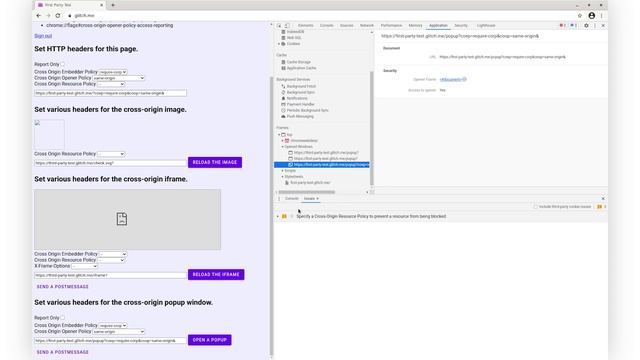Open the Chrome profile avatar
The height and width of the screenshot is (360, 640).
(591, 16)
